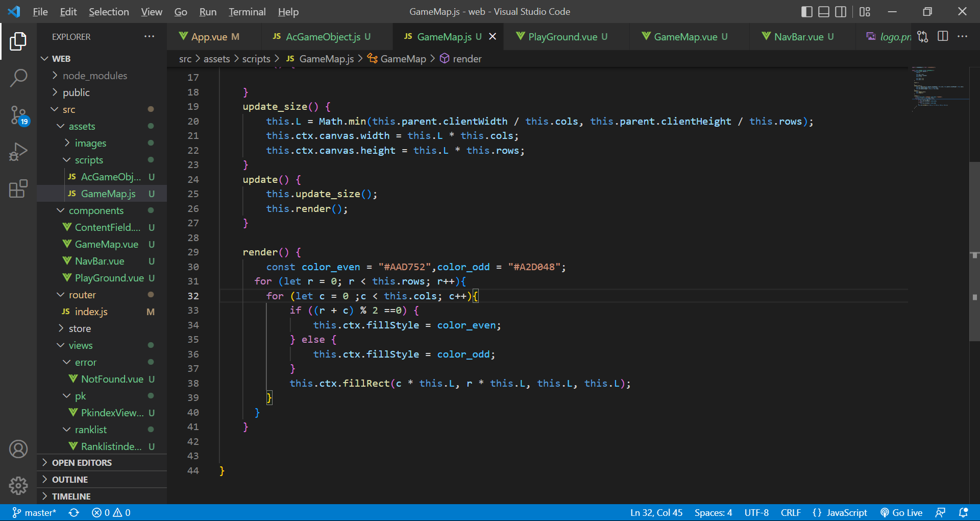Change end of line sequence CRLF
Viewport: 980px width, 521px height.
[x=791, y=512]
